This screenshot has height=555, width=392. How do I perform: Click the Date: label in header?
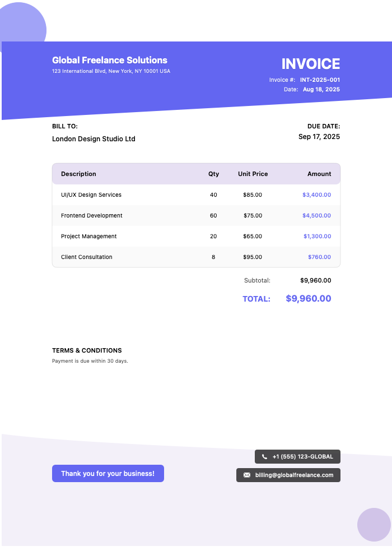[x=291, y=90]
